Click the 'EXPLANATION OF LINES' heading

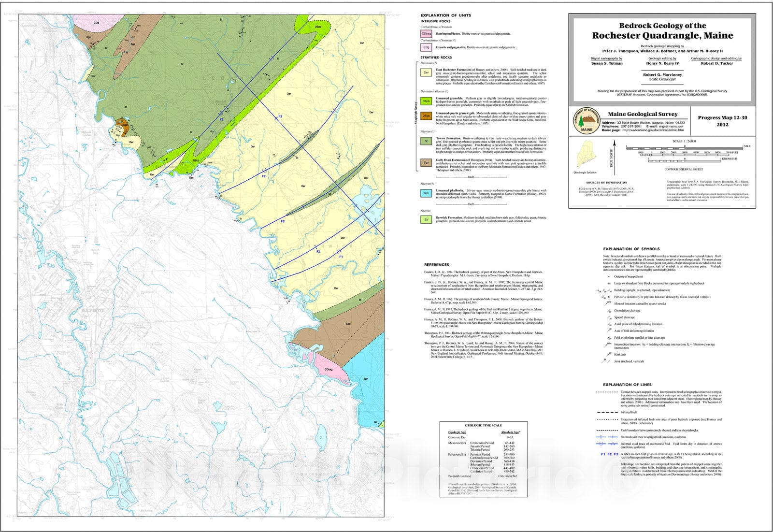coord(627,385)
